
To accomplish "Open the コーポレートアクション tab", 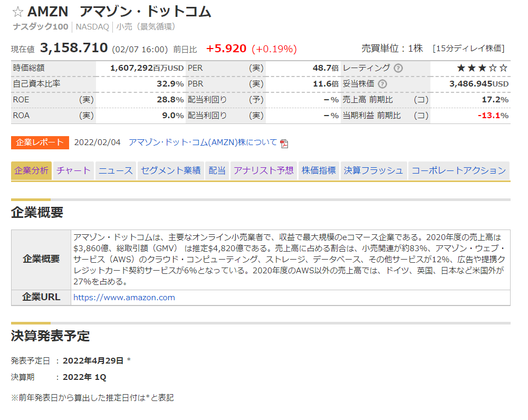I will click(x=459, y=170).
